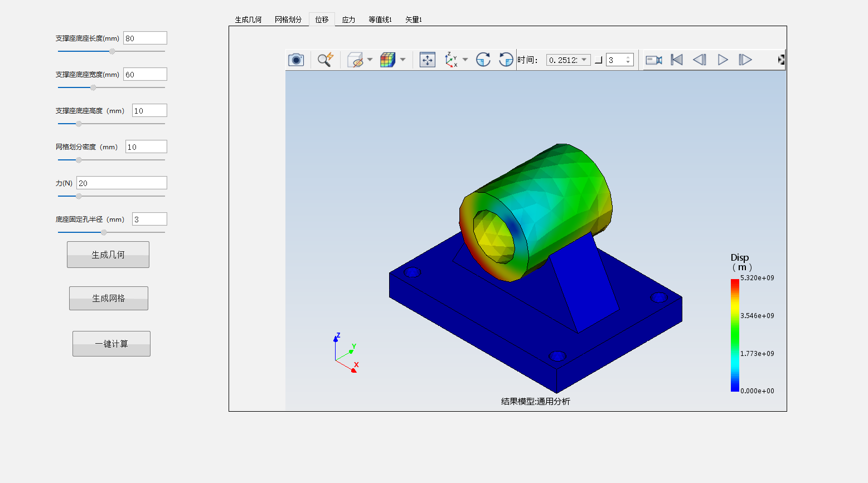Image resolution: width=868 pixels, height=483 pixels.
Task: Play the animation
Action: click(x=722, y=60)
